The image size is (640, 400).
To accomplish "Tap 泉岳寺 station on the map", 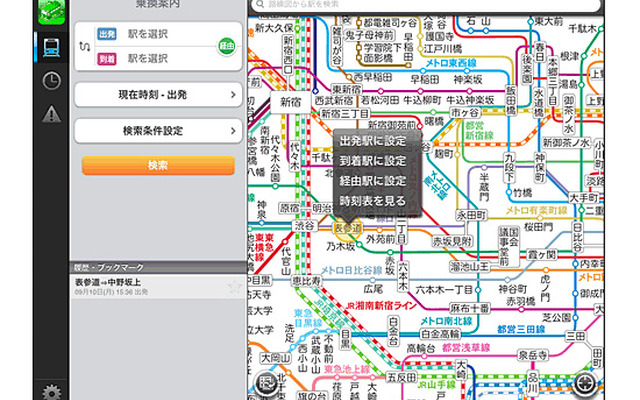I will coord(532,355).
